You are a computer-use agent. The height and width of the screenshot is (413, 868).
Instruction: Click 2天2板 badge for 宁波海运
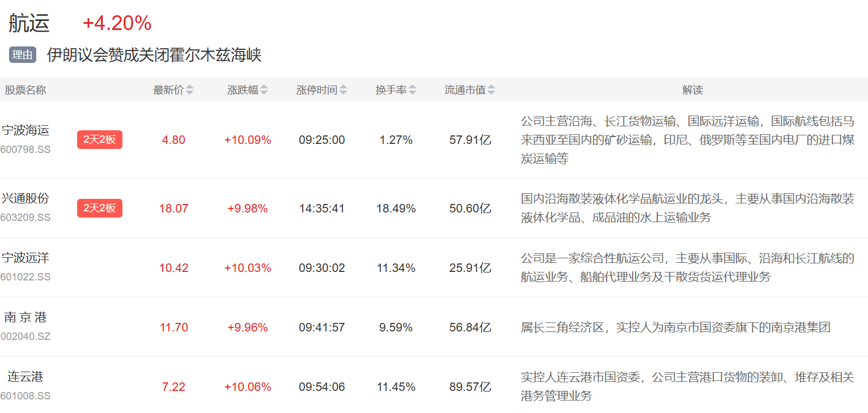(100, 139)
